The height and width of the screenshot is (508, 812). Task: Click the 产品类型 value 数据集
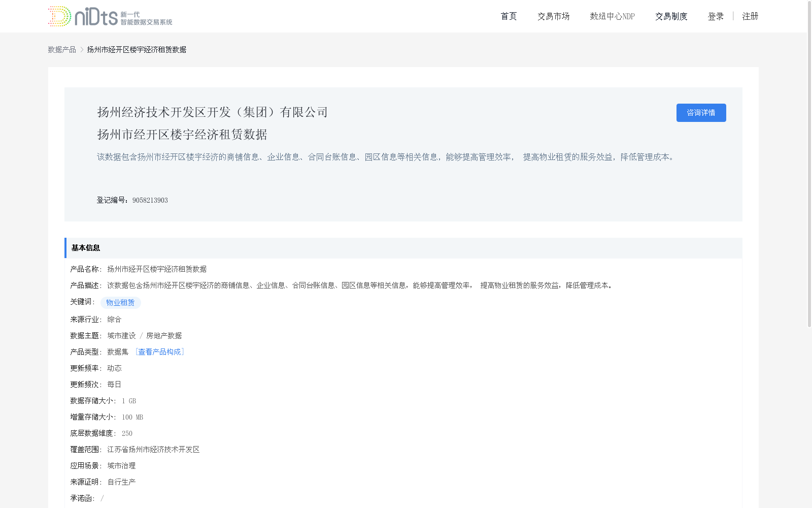coord(118,352)
